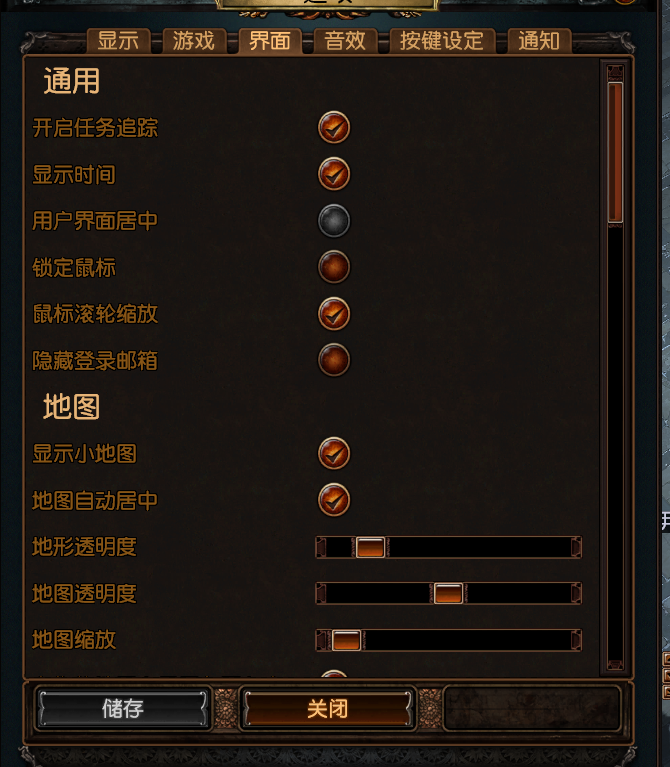Uncheck the 显示小地图 checkbox
Image resolution: width=670 pixels, height=767 pixels.
pyautogui.click(x=334, y=453)
